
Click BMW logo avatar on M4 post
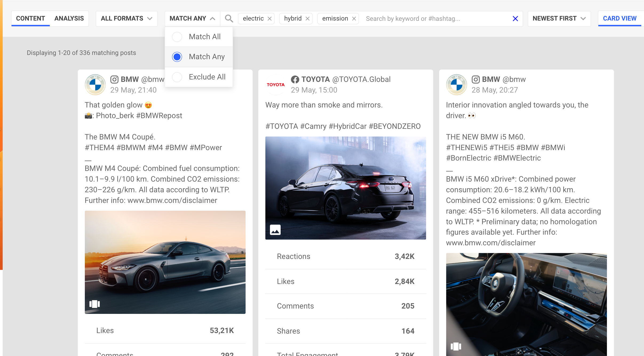[95, 85]
